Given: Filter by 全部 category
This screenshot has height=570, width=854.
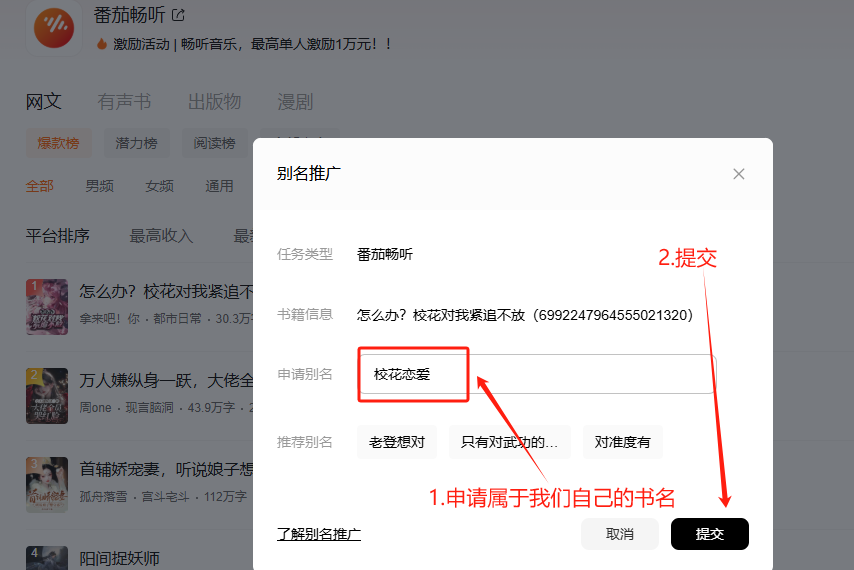Looking at the screenshot, I should coord(40,186).
